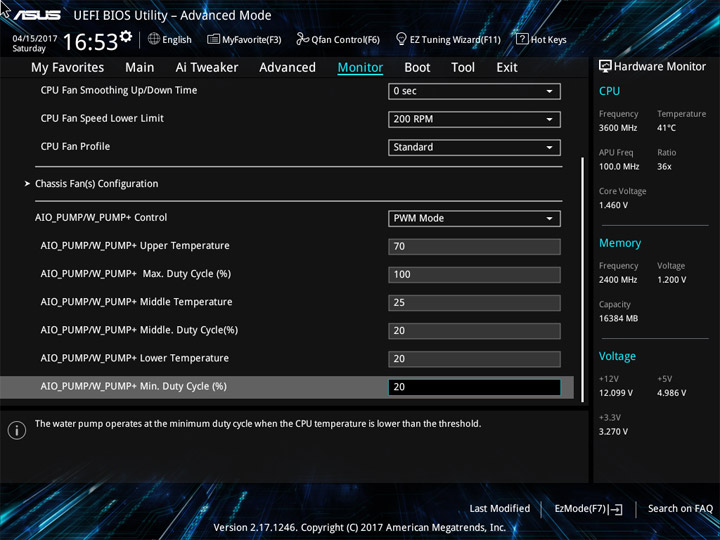
Task: Open the clock settings gear icon
Action: (x=125, y=36)
